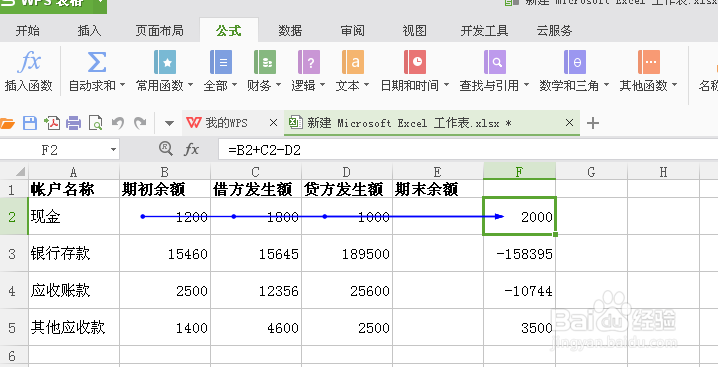Expand the 文本 dropdown arrow
The width and height of the screenshot is (718, 367).
coord(366,85)
